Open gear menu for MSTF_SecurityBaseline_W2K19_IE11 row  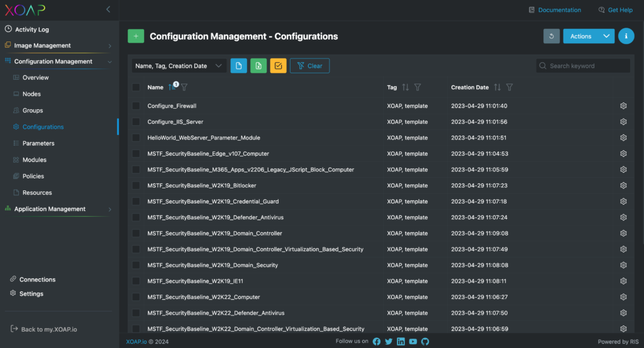[623, 281]
